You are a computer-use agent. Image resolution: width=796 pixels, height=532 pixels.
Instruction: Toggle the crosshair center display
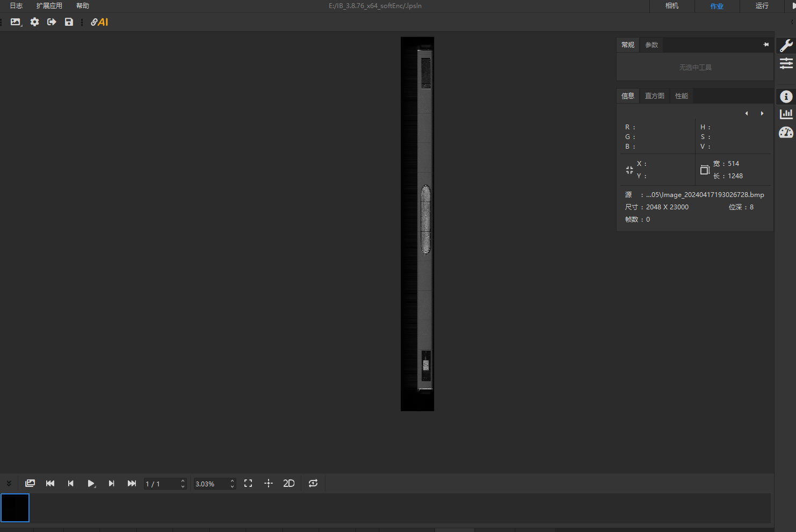269,483
